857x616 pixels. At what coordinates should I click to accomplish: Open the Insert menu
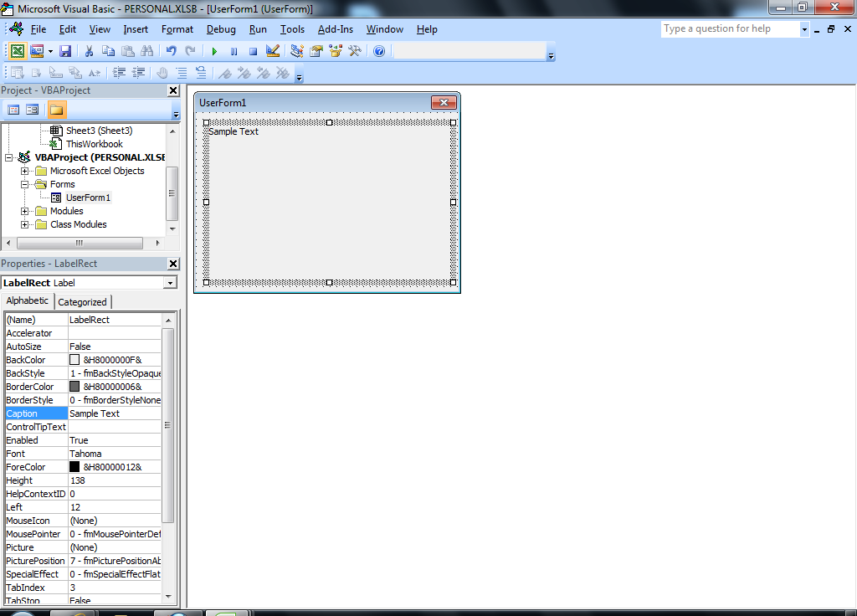click(x=136, y=29)
